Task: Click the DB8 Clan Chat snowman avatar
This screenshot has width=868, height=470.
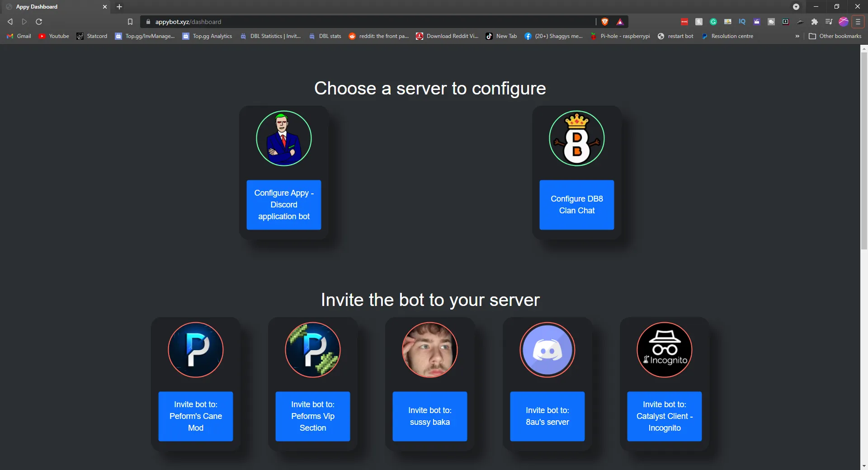Action: tap(576, 138)
